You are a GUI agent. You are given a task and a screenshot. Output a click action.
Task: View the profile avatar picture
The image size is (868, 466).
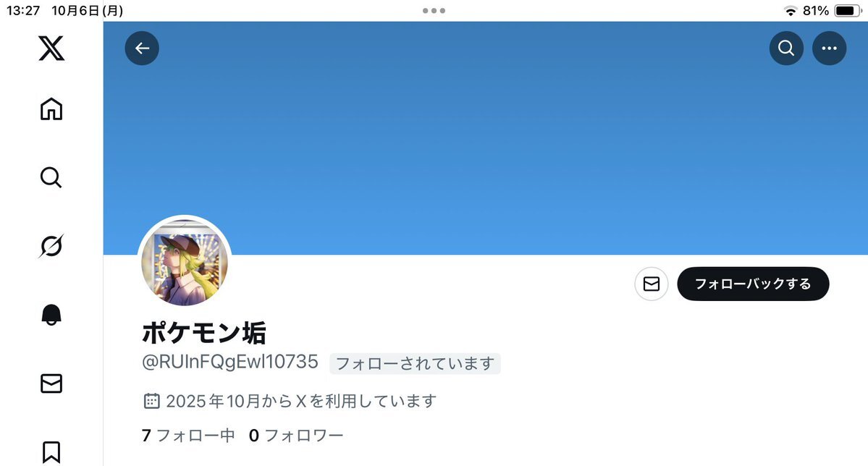[x=185, y=262]
